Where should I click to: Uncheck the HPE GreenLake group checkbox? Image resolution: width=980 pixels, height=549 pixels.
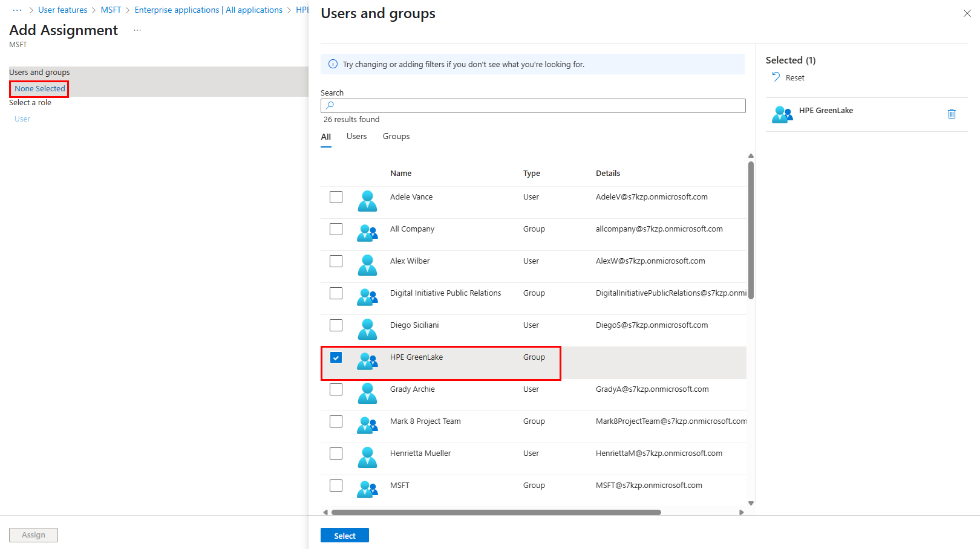(x=336, y=357)
